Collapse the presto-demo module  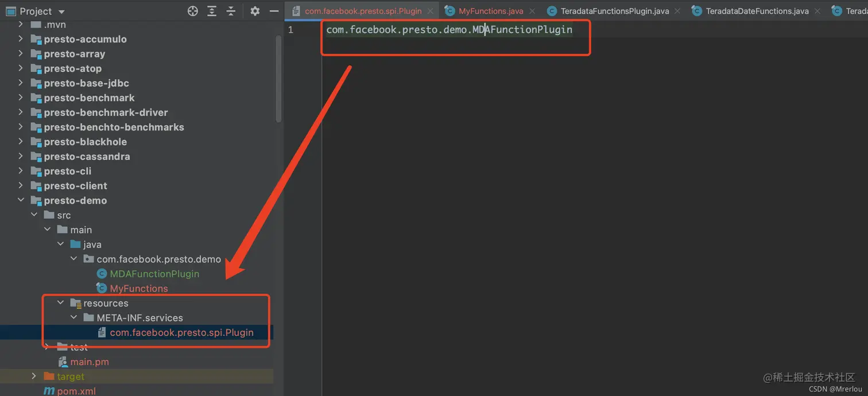pyautogui.click(x=21, y=200)
